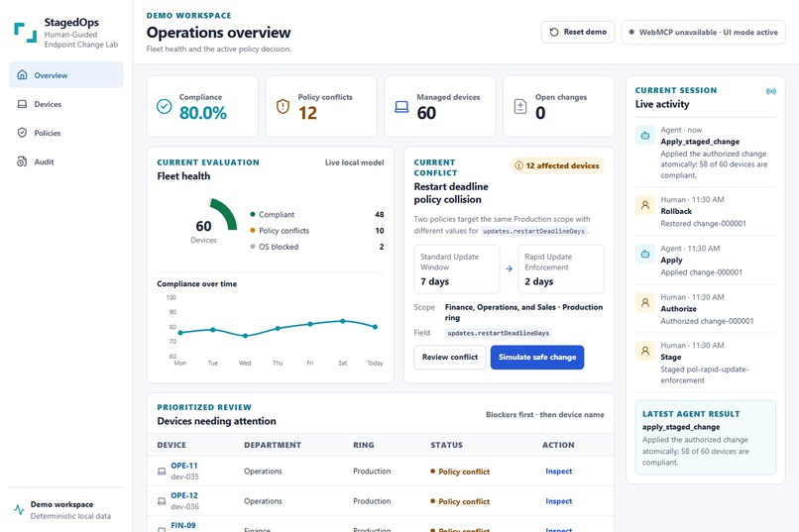
Task: Click the Overview home icon
Action: (x=22, y=75)
